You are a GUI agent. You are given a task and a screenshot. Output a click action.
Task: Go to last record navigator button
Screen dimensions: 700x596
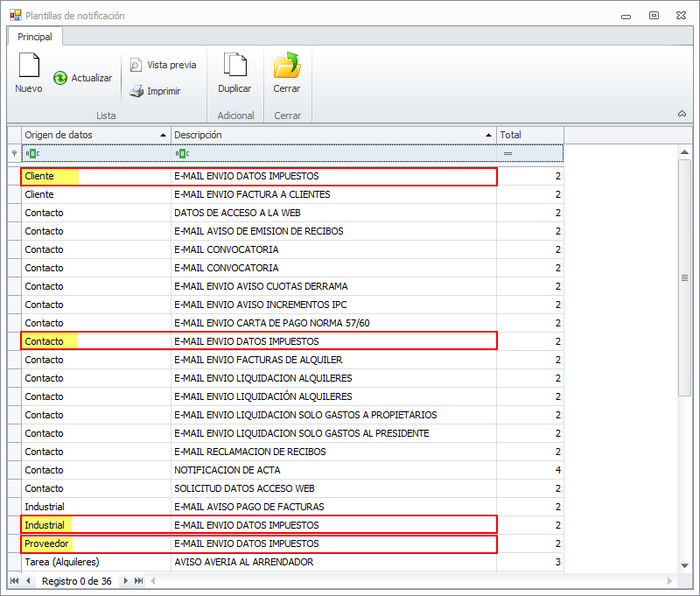tap(139, 581)
